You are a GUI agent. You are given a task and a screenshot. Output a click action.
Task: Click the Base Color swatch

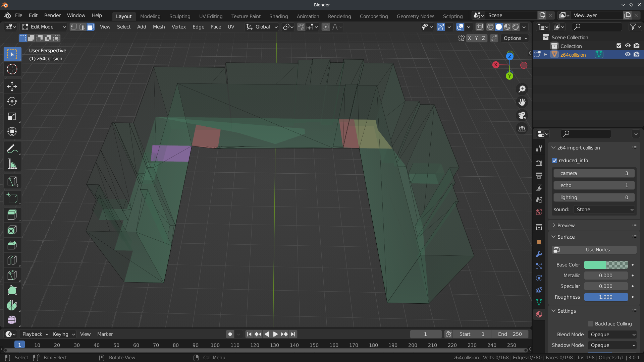click(x=606, y=265)
